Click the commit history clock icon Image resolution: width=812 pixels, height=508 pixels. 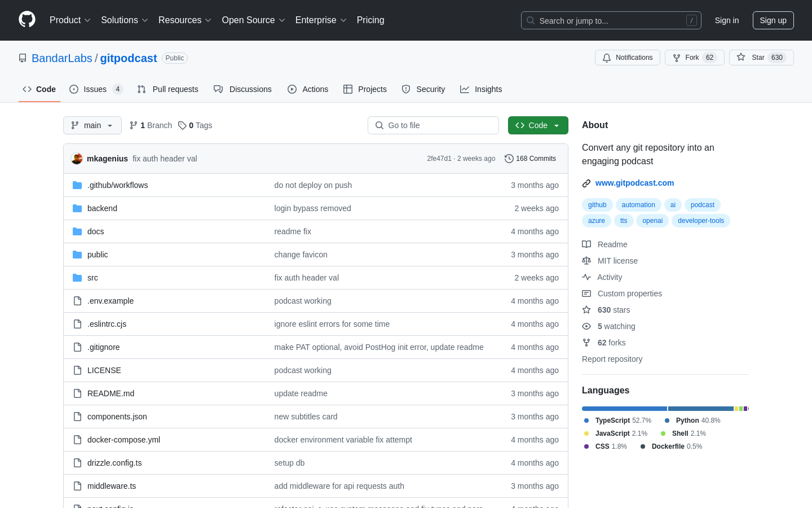(x=509, y=159)
